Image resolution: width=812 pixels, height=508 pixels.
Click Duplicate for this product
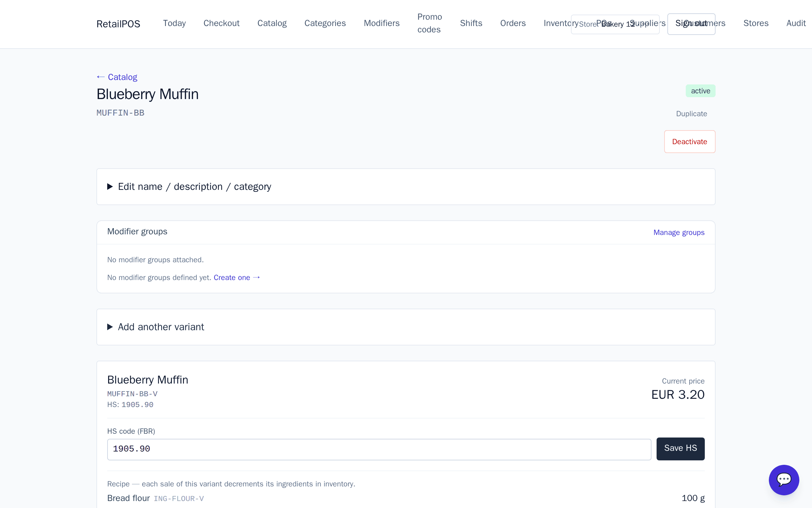click(x=691, y=114)
